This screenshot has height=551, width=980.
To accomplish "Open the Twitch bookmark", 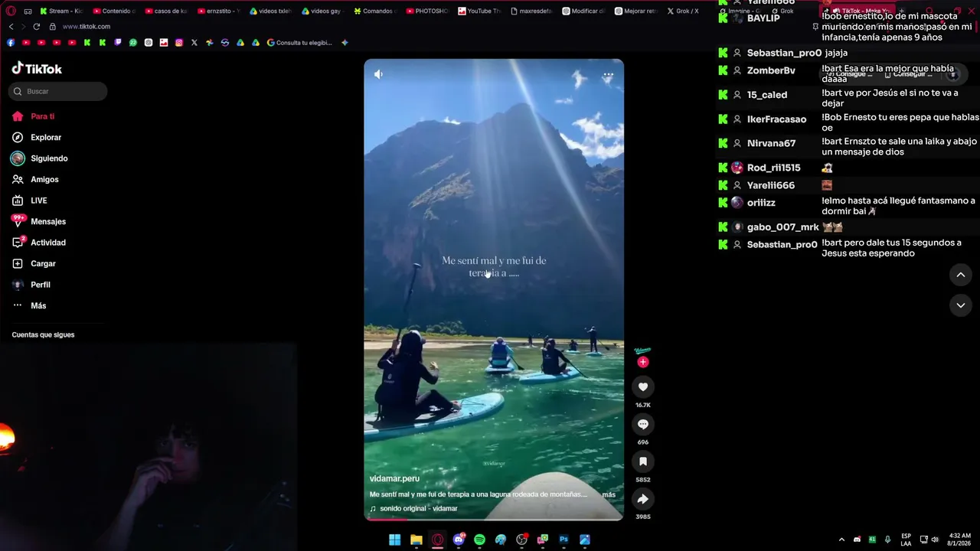I will (x=118, y=43).
